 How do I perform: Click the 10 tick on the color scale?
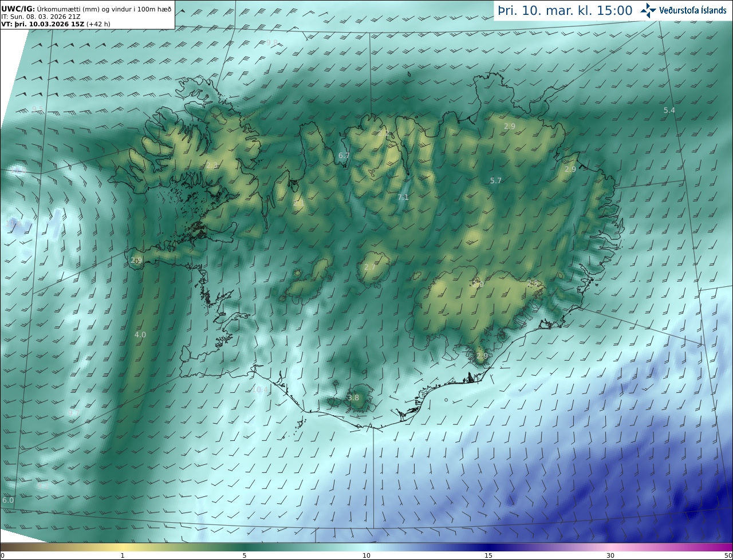(x=366, y=555)
